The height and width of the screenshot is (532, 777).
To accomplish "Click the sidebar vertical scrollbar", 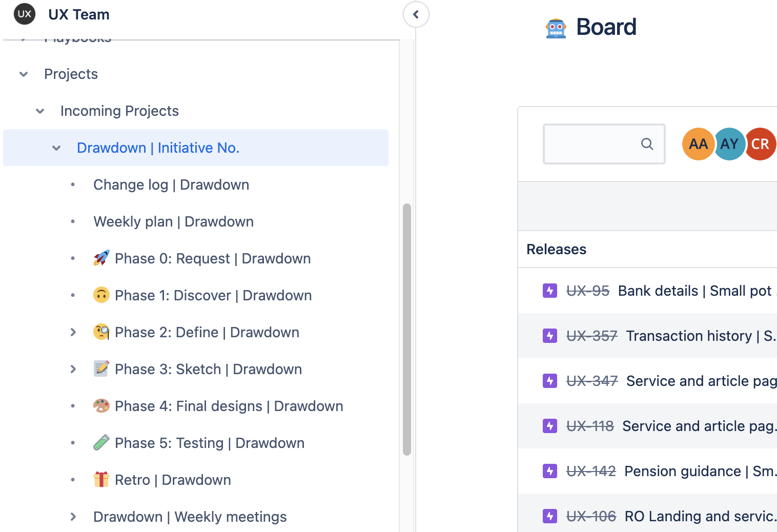I will 407,328.
